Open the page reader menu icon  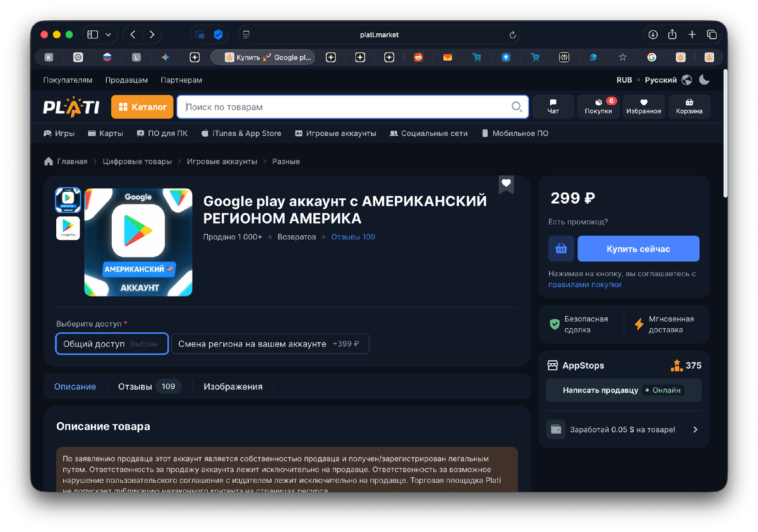[x=246, y=35]
